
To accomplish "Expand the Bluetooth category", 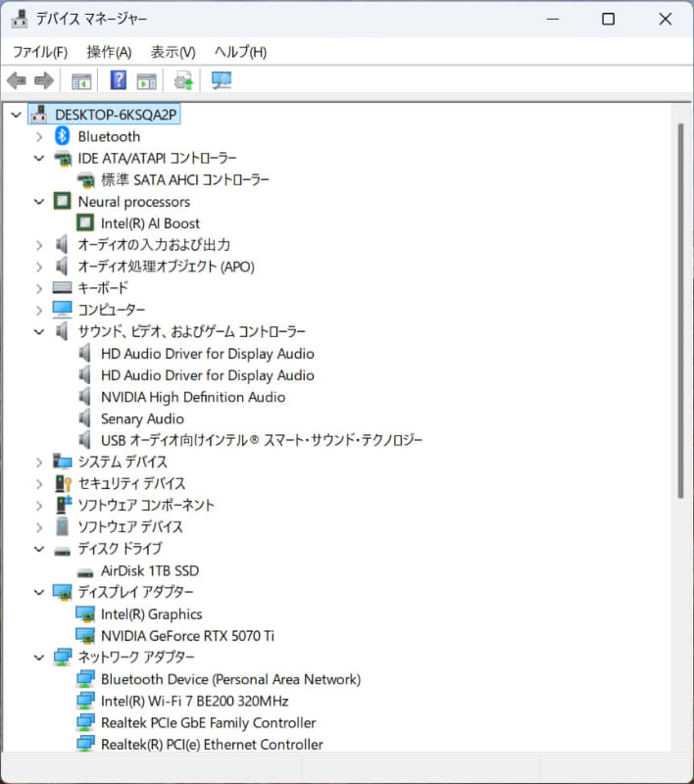I will 39,136.
